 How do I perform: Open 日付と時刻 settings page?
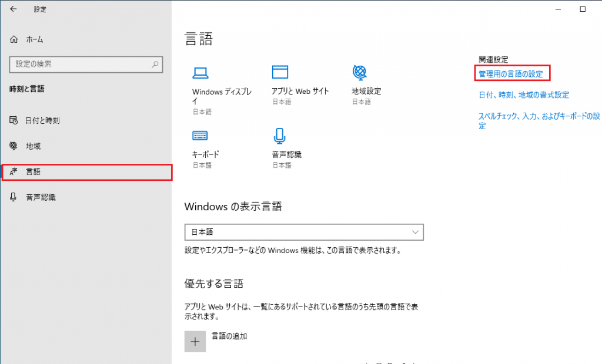pyautogui.click(x=42, y=120)
